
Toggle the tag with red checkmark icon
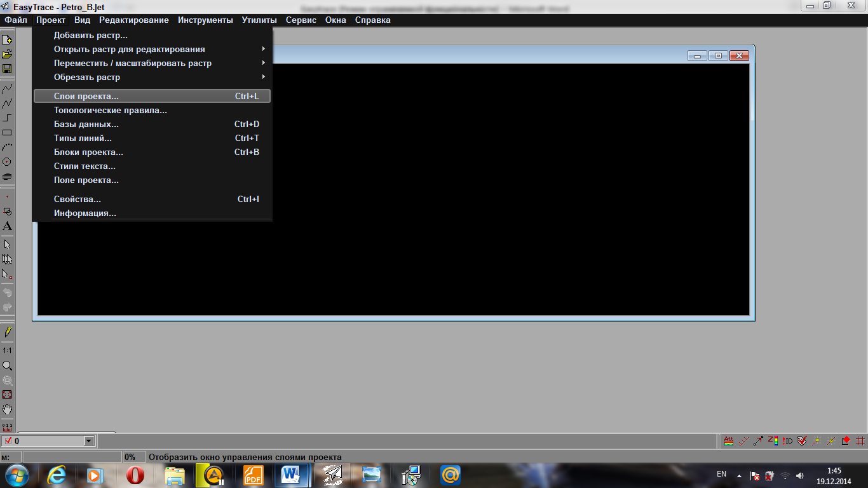coord(802,440)
